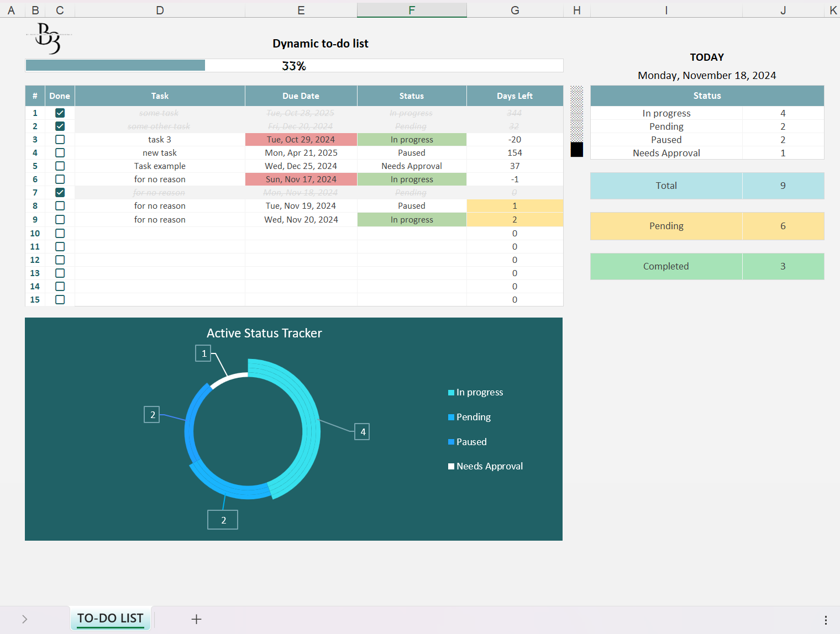Check the Done checkbox for task 3

point(60,140)
